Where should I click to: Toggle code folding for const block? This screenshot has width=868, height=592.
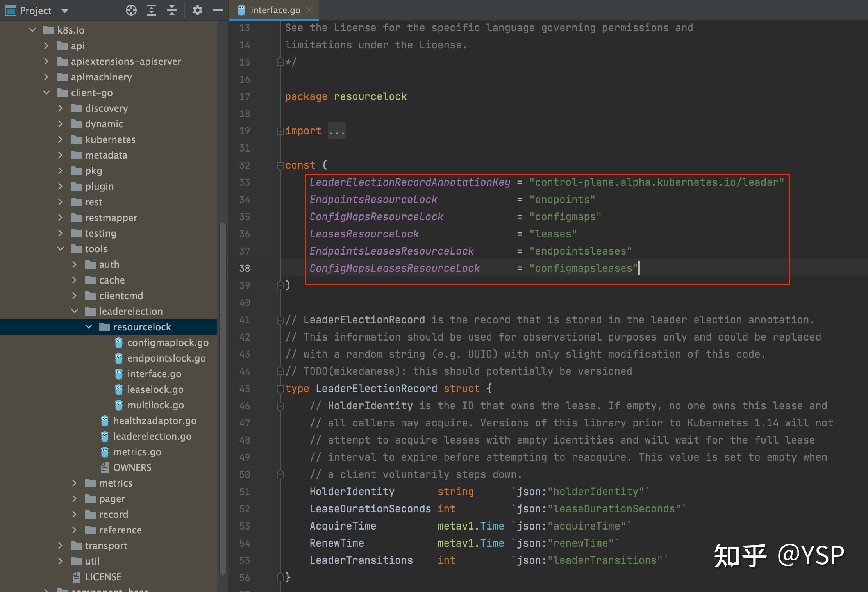point(280,166)
